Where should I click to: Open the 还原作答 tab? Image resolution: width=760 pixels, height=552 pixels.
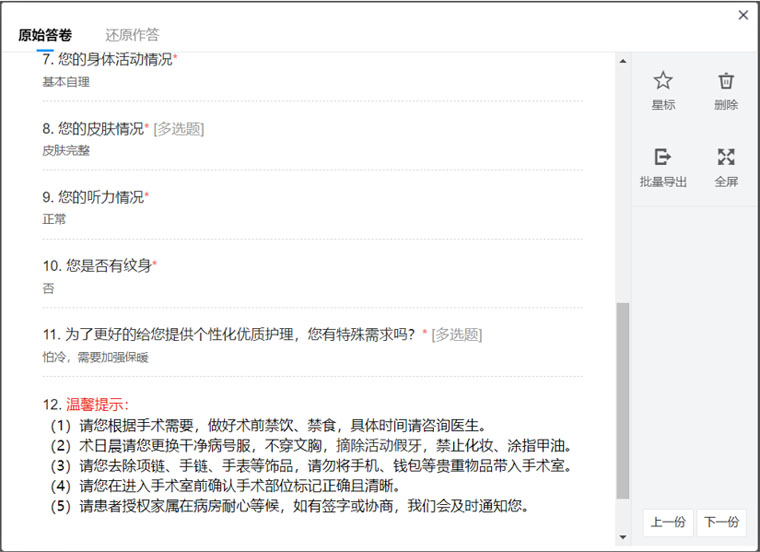click(132, 35)
